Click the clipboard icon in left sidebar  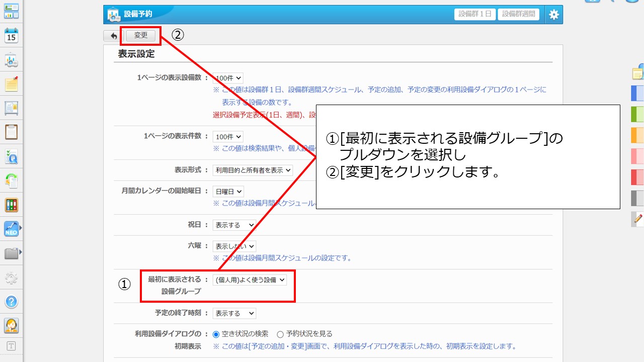coord(11,132)
